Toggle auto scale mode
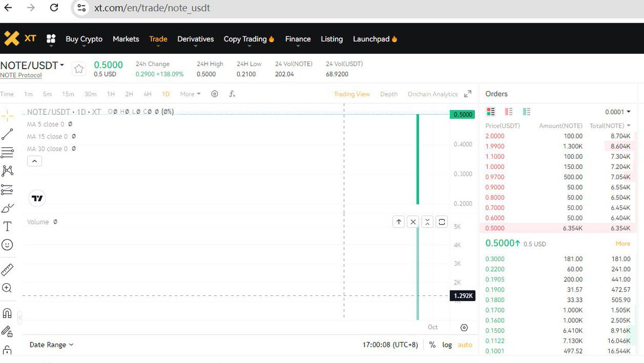This screenshot has width=644, height=363. tap(465, 345)
